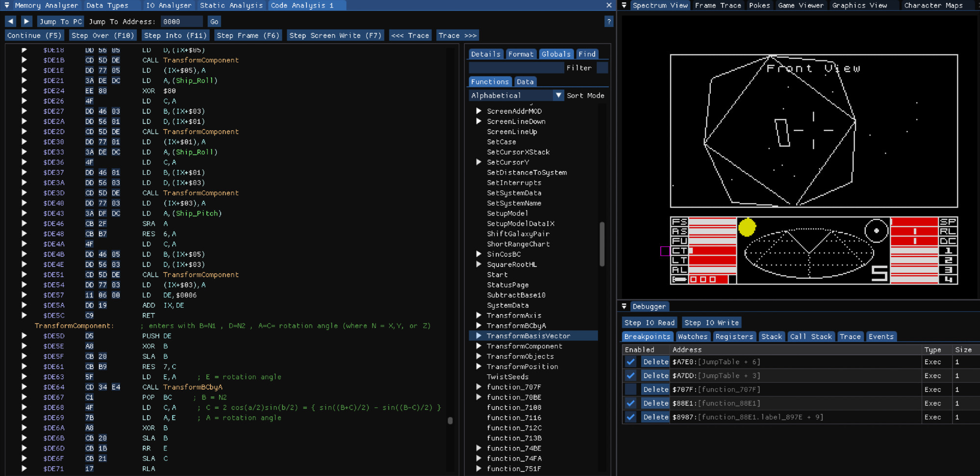The image size is (980, 476).
Task: Expand TransformAxis in the functions list
Action: point(478,316)
